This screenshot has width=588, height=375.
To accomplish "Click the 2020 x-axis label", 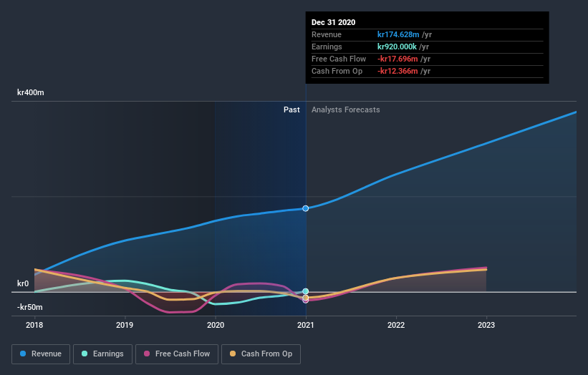I will (216, 325).
